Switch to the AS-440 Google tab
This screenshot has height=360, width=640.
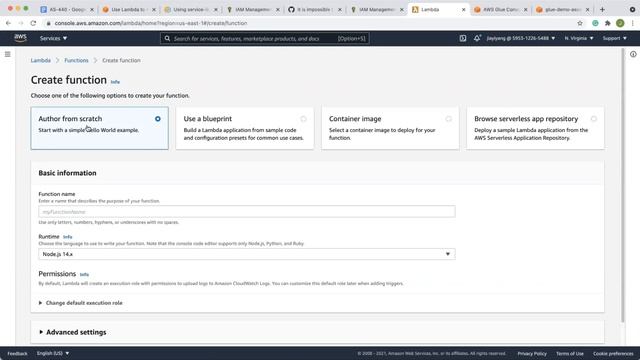pos(67,9)
